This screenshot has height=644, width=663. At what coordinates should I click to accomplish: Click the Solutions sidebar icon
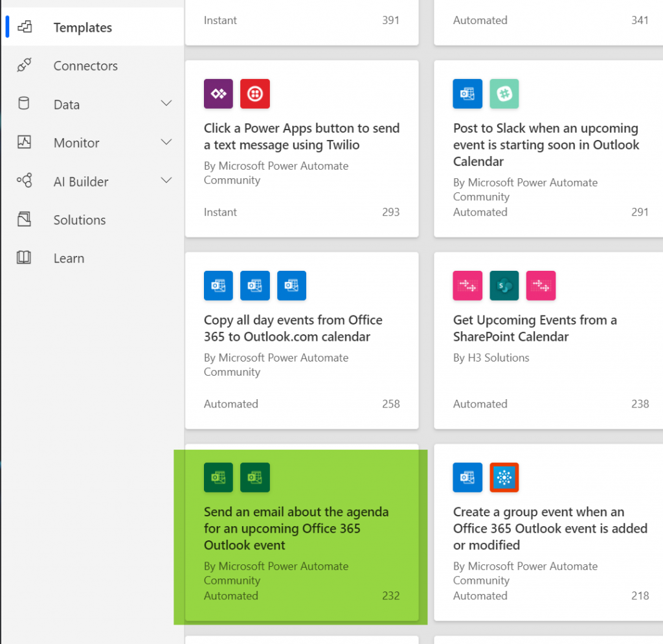click(x=24, y=220)
